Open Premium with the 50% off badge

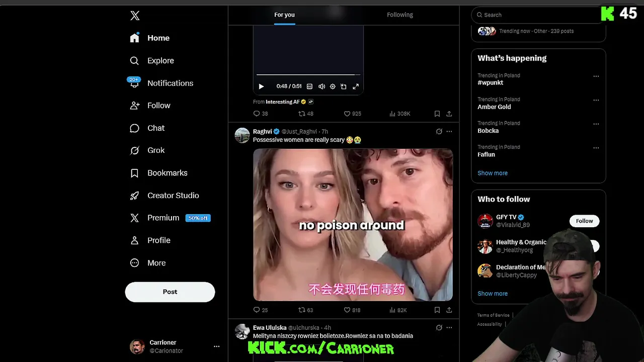click(170, 218)
